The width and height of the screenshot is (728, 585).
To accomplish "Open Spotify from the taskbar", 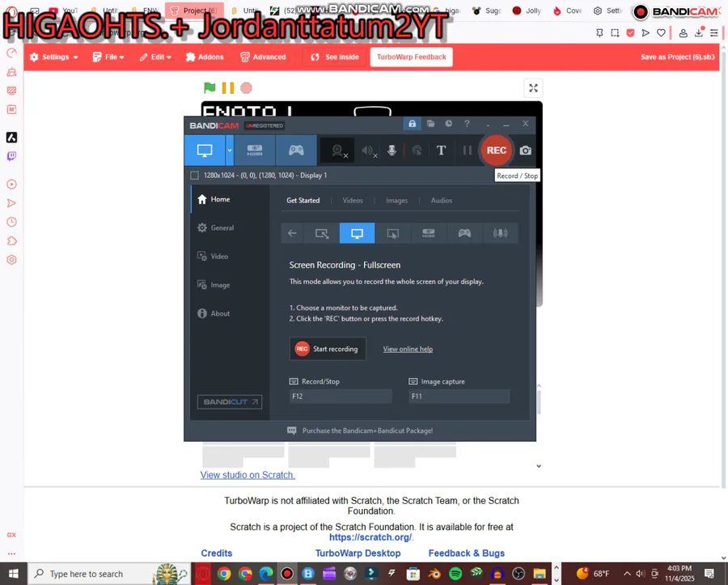I will (x=455, y=574).
